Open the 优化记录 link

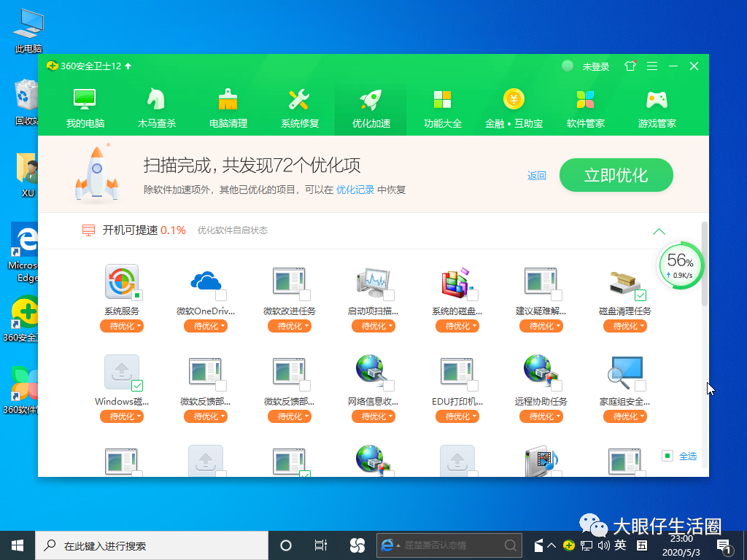point(355,190)
